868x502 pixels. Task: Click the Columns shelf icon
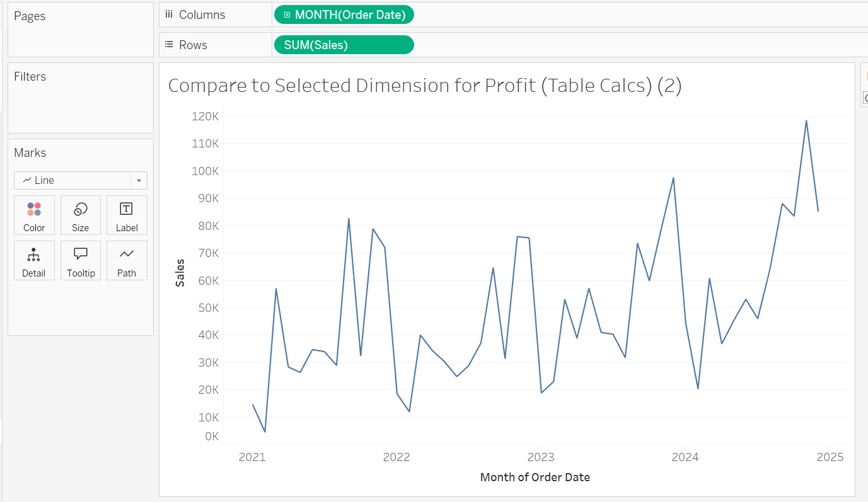pos(169,14)
